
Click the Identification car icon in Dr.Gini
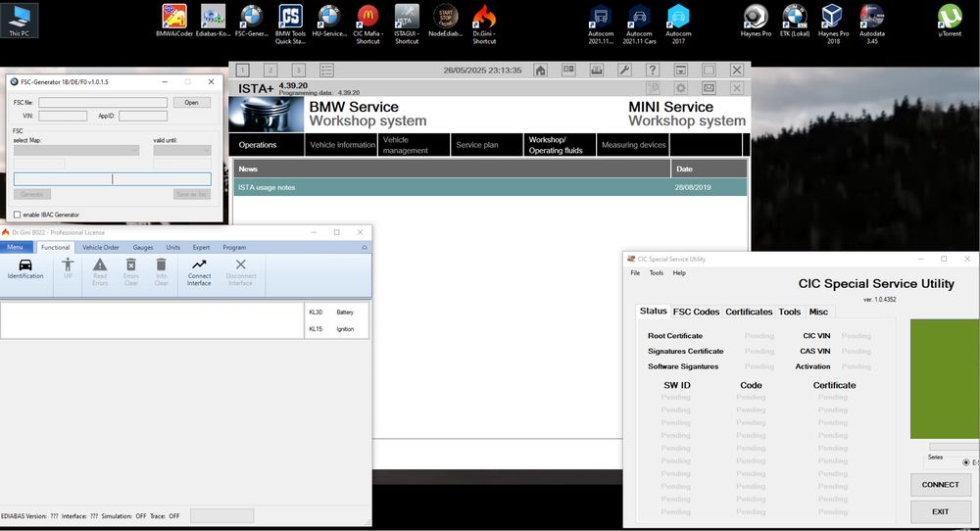[x=25, y=269]
